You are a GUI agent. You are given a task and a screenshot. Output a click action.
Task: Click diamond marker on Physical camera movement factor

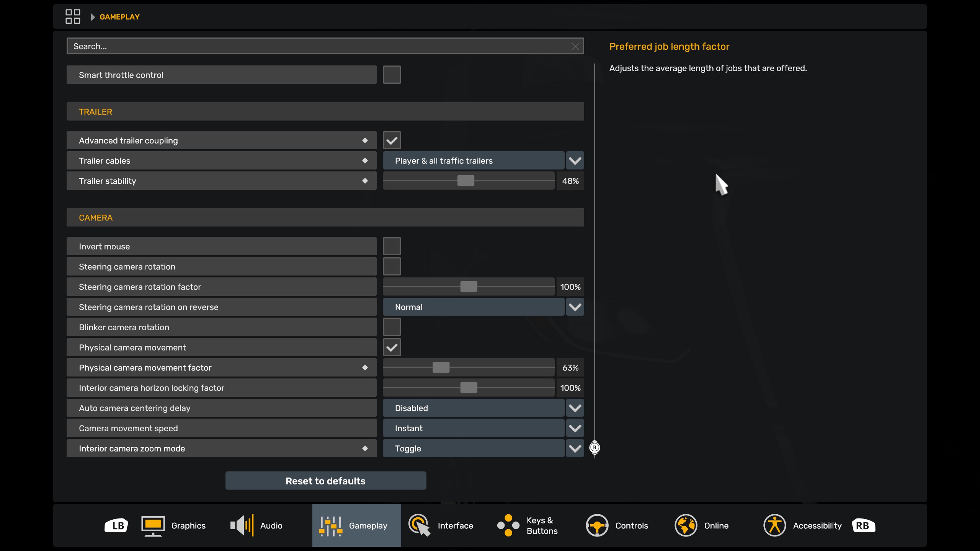pyautogui.click(x=365, y=367)
